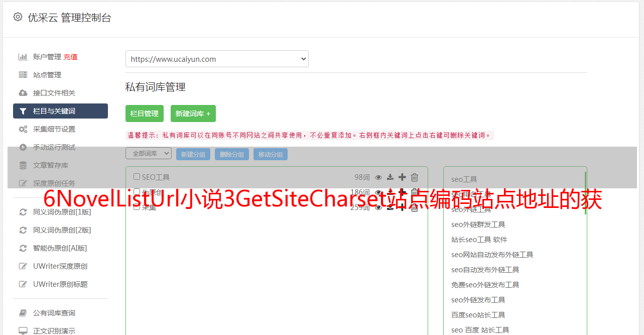Select keyword seo外链发布工具
Screen dimensions: 644x335
[x=478, y=300]
